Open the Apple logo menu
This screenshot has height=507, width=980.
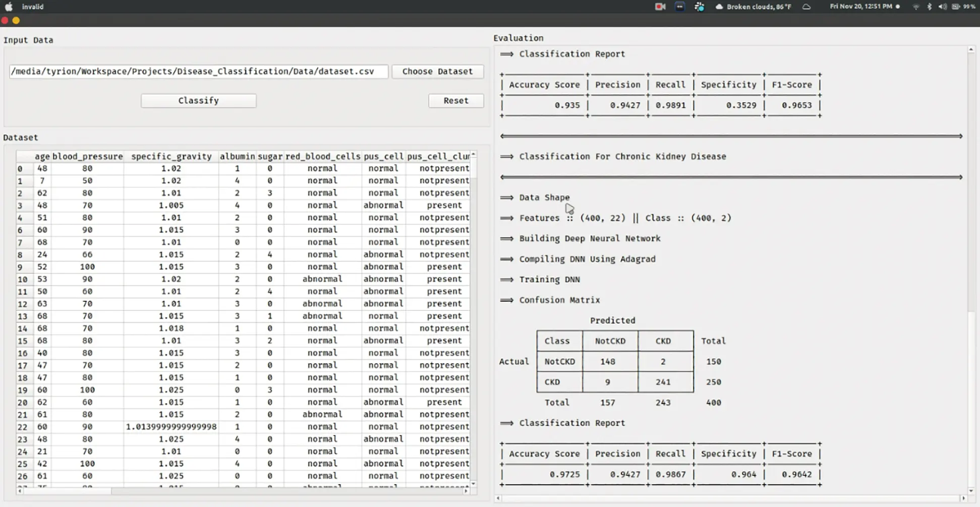[x=9, y=7]
